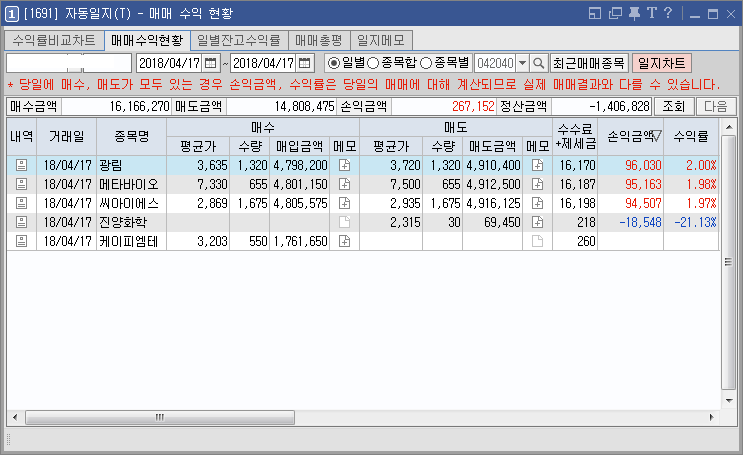
Task: Open detail icon for 메타바이오 row
Action: coord(21,184)
